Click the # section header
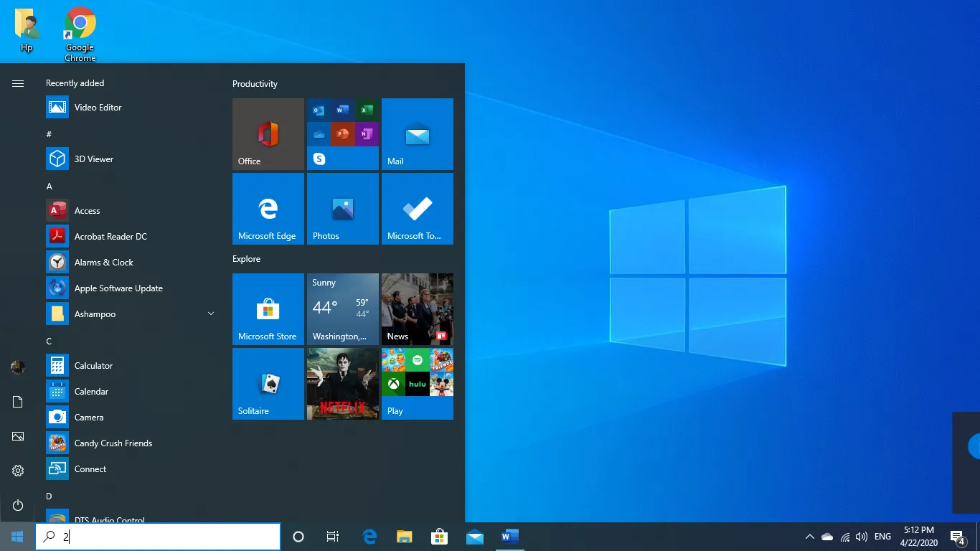This screenshot has width=980, height=551. pyautogui.click(x=49, y=134)
